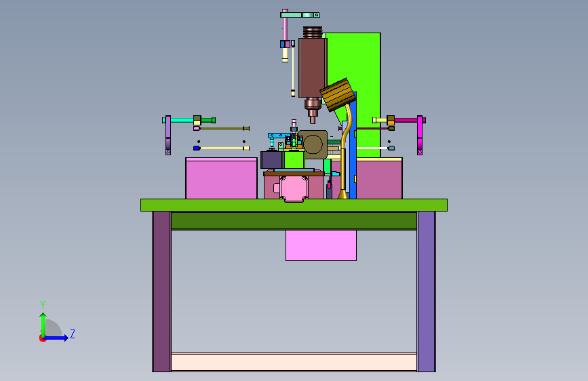Select the dark green apron beam under tabletop
Viewport: 588px width, 381px height.
(294, 220)
